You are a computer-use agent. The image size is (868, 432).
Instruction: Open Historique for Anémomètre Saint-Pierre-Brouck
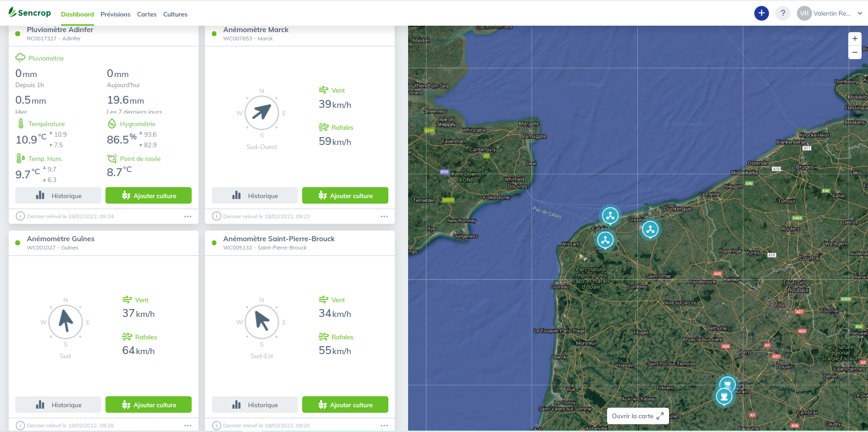tap(255, 404)
